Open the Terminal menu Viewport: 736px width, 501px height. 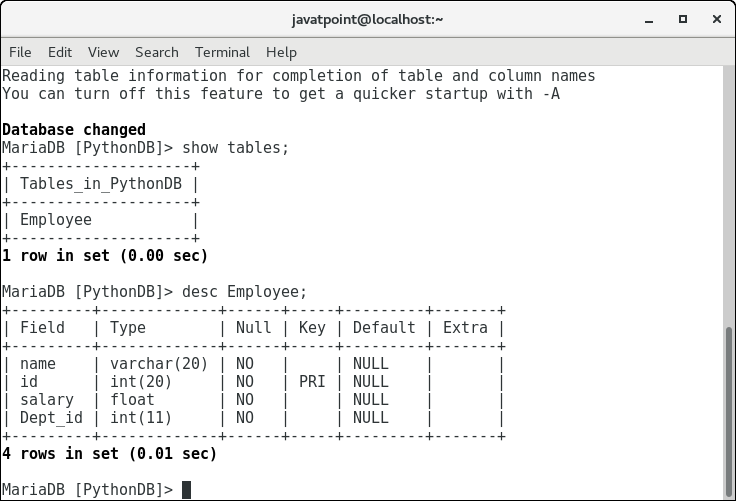[x=222, y=52]
